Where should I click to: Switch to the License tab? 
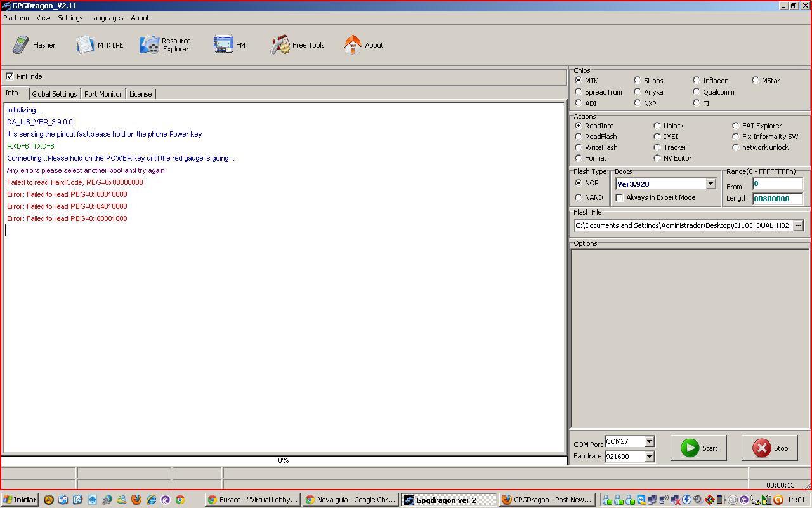pyautogui.click(x=141, y=94)
